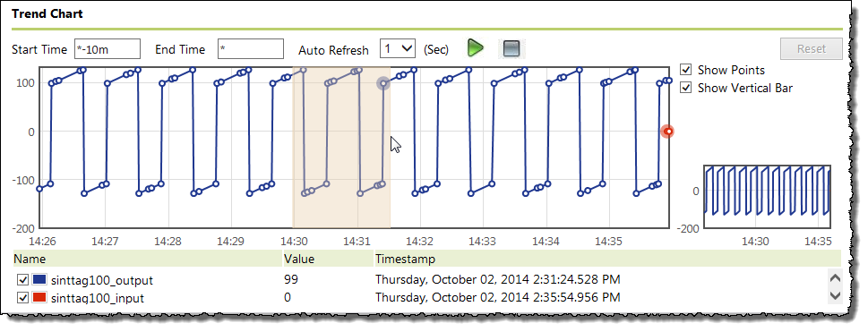868x332 pixels.
Task: Stop auto refresh with square stop icon
Action: pyautogui.click(x=511, y=48)
